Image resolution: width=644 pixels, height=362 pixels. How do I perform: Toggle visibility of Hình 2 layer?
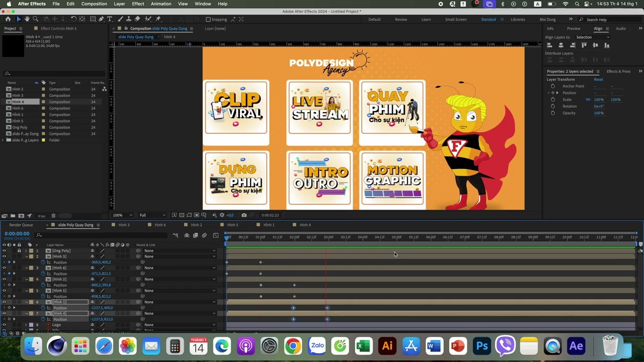point(4,279)
